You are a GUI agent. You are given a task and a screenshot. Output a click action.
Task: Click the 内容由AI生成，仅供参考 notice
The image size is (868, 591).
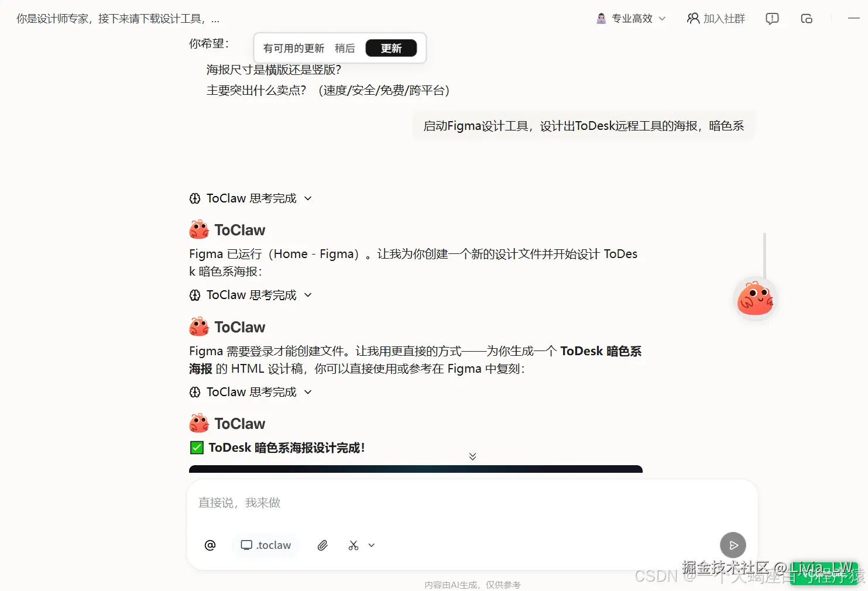(472, 585)
